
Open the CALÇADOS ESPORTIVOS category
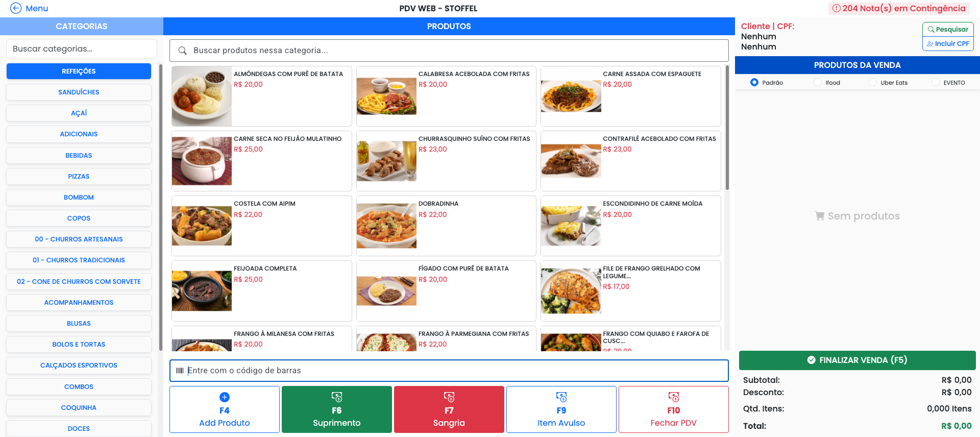(x=79, y=366)
